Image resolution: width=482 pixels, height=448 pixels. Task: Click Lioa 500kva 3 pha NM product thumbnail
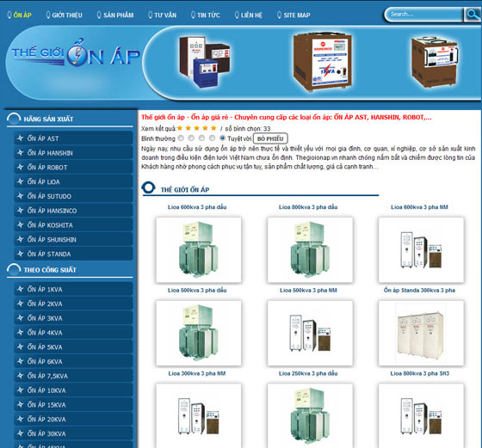[x=310, y=333]
